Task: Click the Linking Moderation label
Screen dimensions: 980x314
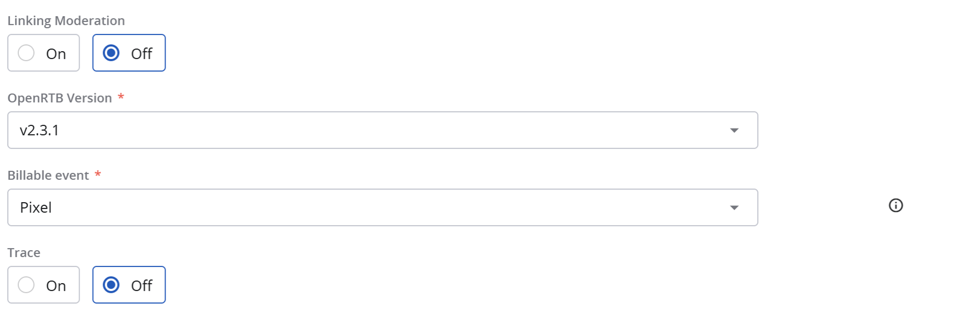Action: click(x=66, y=20)
